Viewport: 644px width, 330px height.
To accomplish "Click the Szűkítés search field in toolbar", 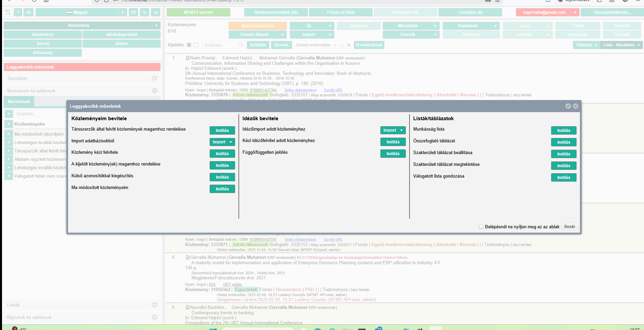I will [221, 45].
